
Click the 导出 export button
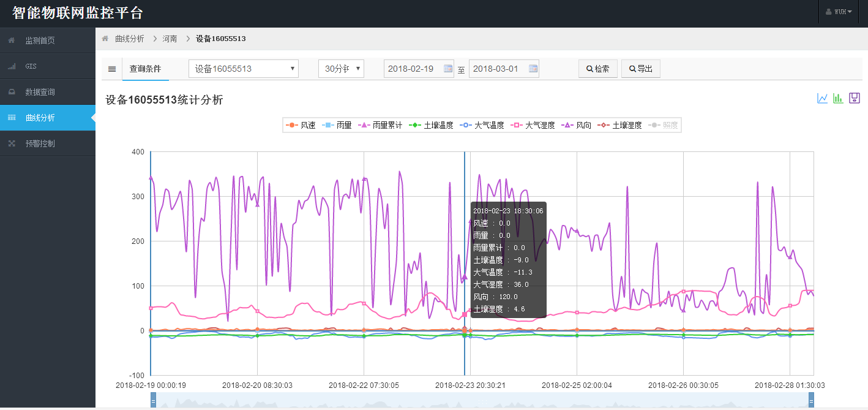tap(640, 69)
